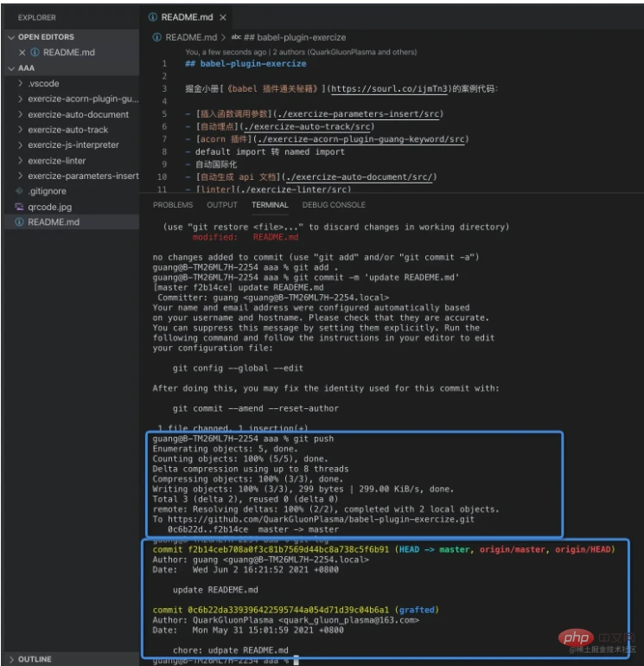The image size is (644, 666).
Task: Open the https://sourl.co/ijmTn3 link
Action: [x=389, y=89]
